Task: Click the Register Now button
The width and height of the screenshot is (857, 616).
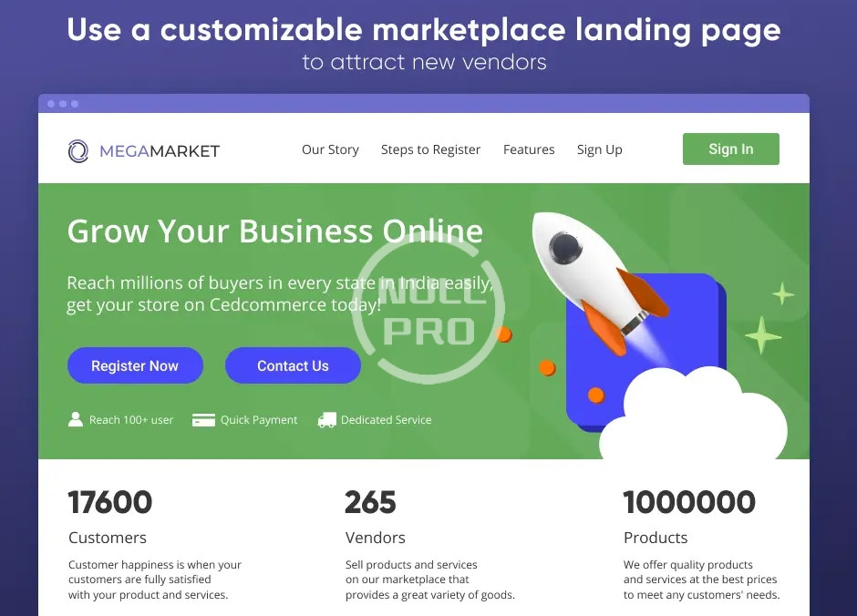Action: point(135,365)
